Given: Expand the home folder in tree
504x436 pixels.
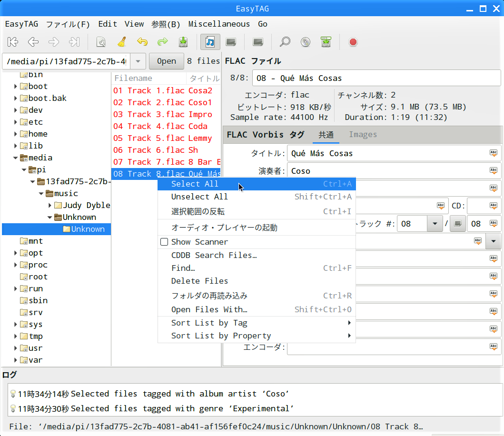Looking at the screenshot, I should coord(15,134).
